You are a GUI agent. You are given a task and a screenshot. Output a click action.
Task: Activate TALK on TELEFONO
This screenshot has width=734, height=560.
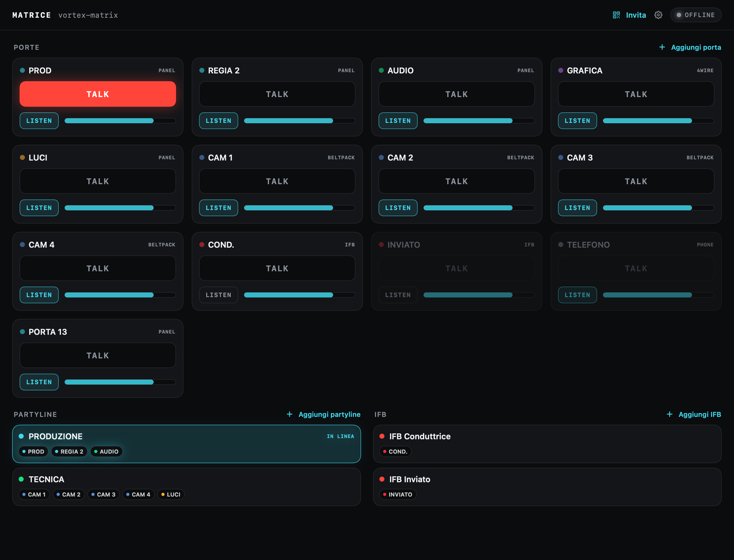[636, 268]
